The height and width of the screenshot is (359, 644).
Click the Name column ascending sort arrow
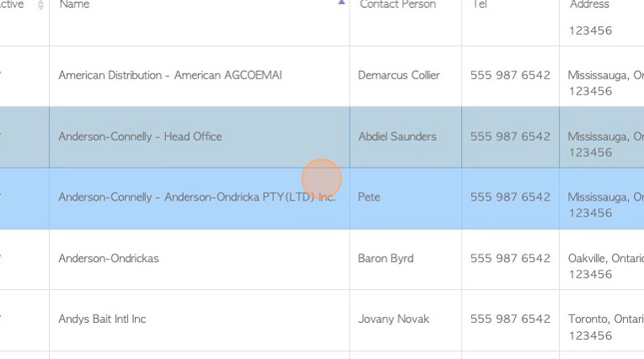[341, 3]
